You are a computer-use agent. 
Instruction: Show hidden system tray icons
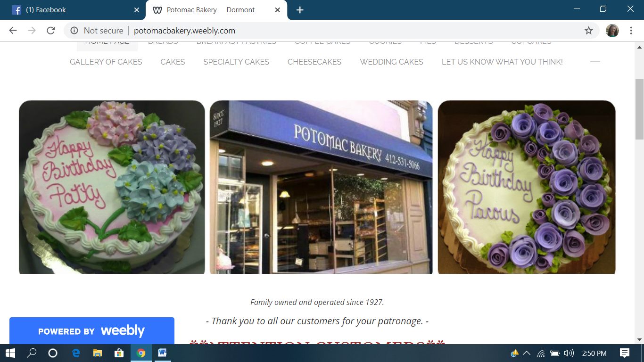point(527,353)
